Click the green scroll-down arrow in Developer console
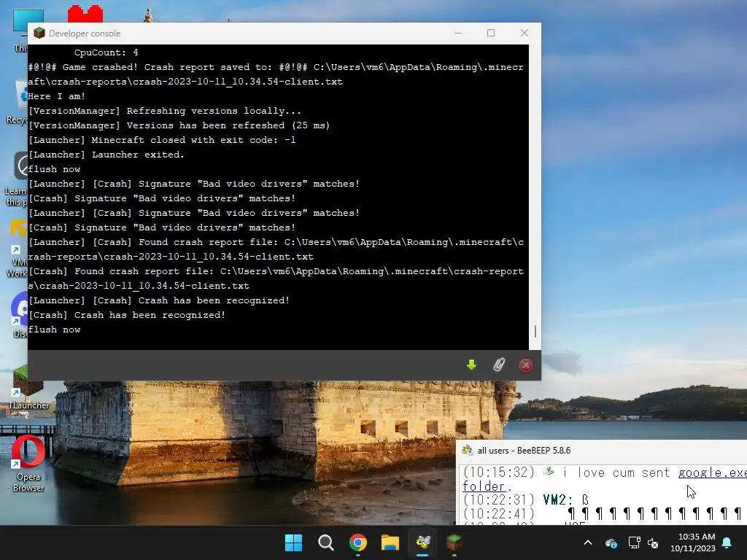The height and width of the screenshot is (560, 747). coord(471,365)
